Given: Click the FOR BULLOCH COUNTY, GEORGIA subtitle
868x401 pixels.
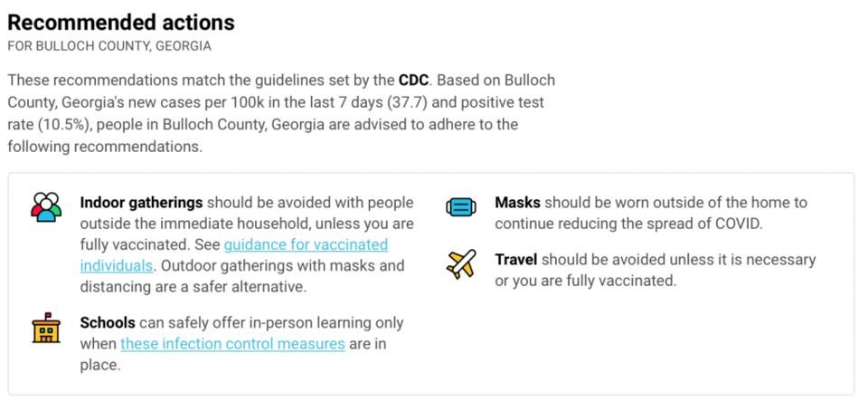Looking at the screenshot, I should (109, 46).
